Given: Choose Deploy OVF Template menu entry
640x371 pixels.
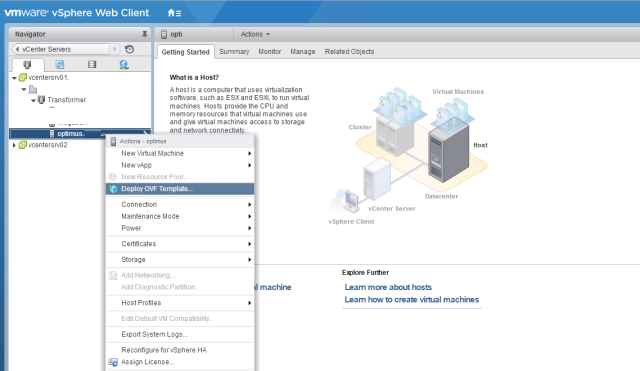Looking at the screenshot, I should [180, 189].
